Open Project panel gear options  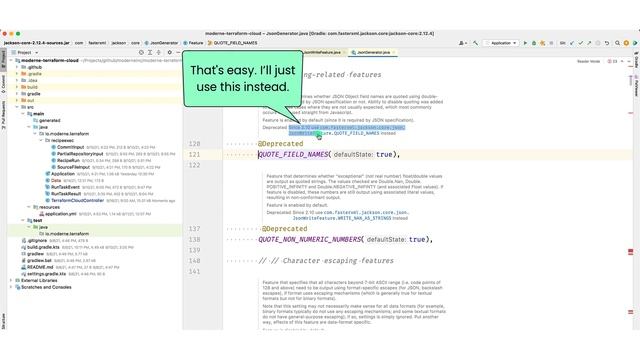(x=169, y=52)
